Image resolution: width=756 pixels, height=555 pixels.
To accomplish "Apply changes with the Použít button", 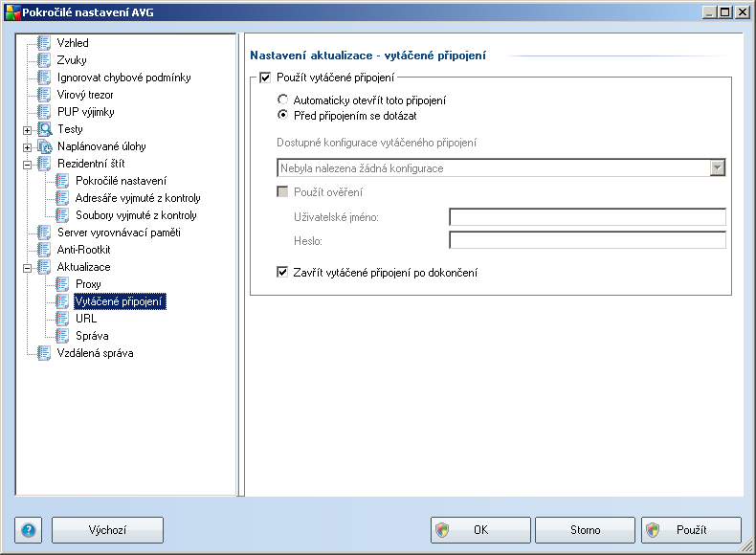I will (691, 530).
